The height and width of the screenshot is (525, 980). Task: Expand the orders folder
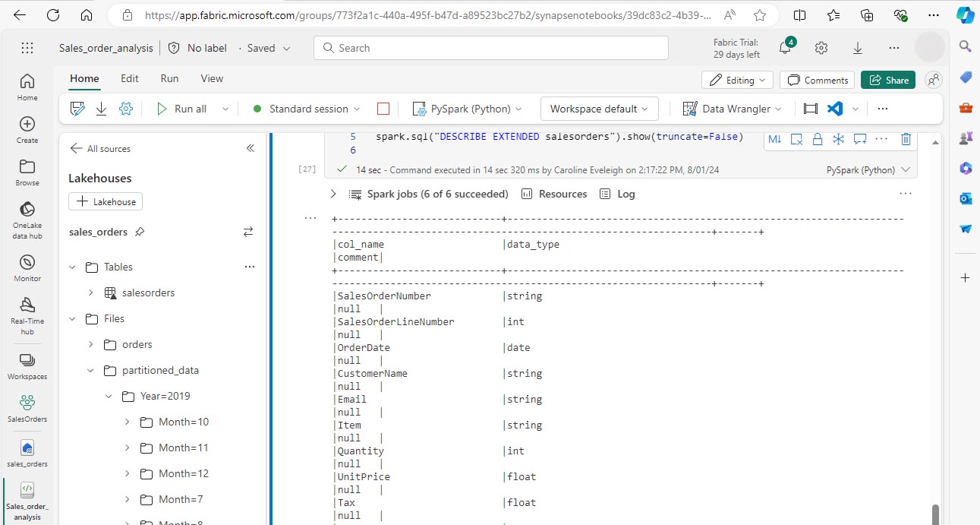91,344
